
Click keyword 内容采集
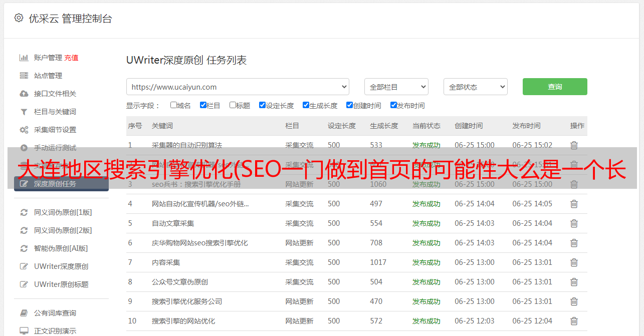[166, 262]
